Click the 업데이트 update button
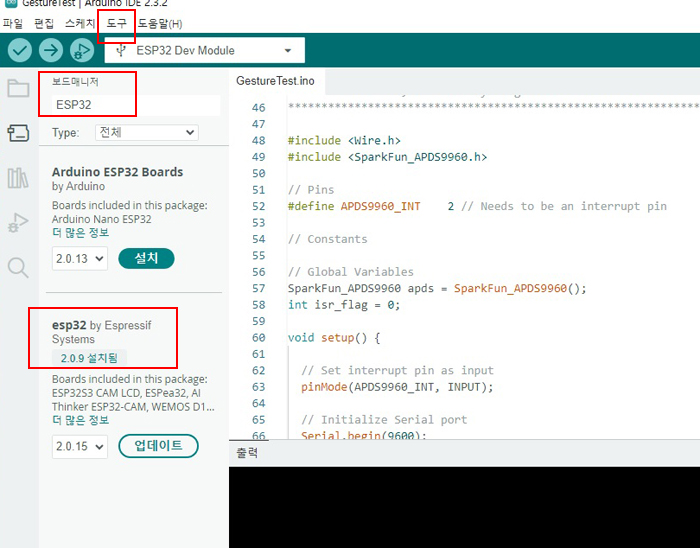This screenshot has width=700, height=548. click(x=158, y=446)
